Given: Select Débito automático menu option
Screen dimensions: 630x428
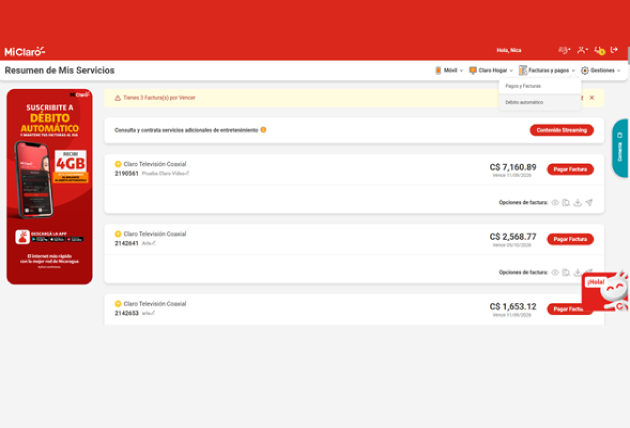Looking at the screenshot, I should click(x=540, y=102).
